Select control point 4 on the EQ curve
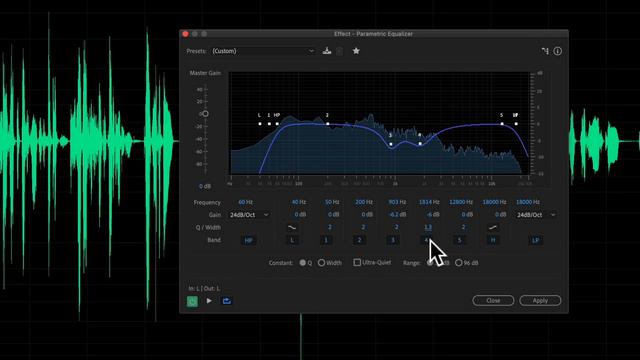The height and width of the screenshot is (360, 640). 420,144
